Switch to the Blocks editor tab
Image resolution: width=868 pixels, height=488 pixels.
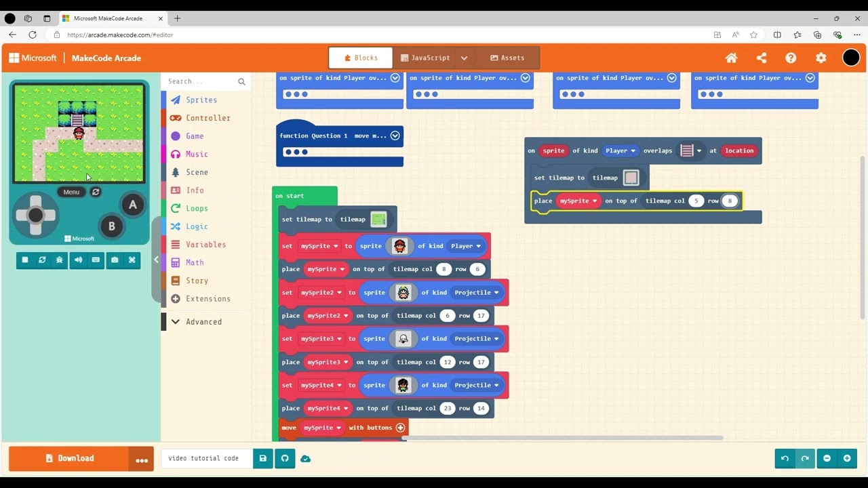(361, 58)
